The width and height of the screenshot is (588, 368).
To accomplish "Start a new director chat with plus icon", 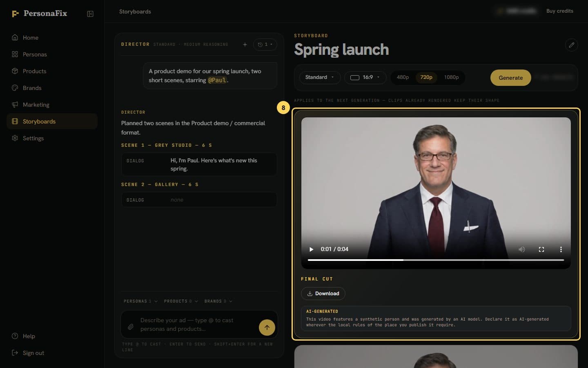I will click(245, 45).
